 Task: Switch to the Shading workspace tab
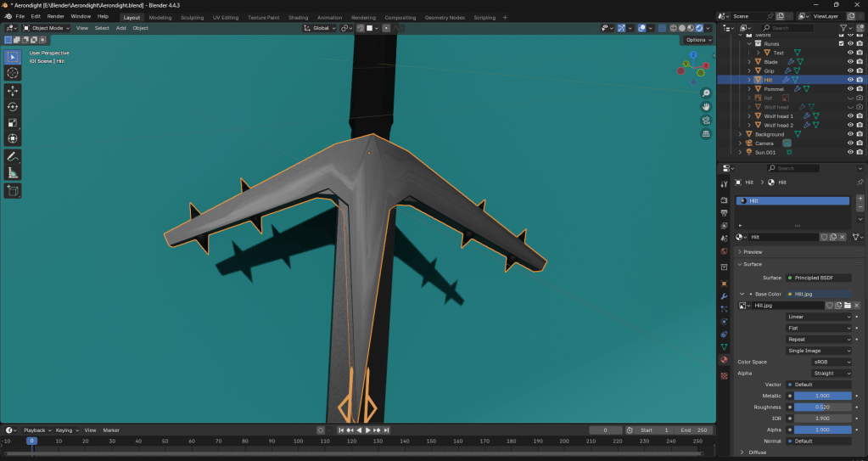298,17
